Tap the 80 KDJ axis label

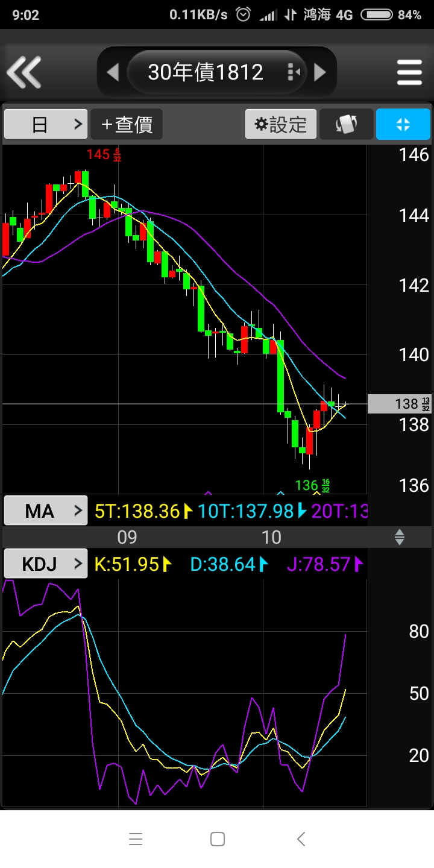[419, 631]
